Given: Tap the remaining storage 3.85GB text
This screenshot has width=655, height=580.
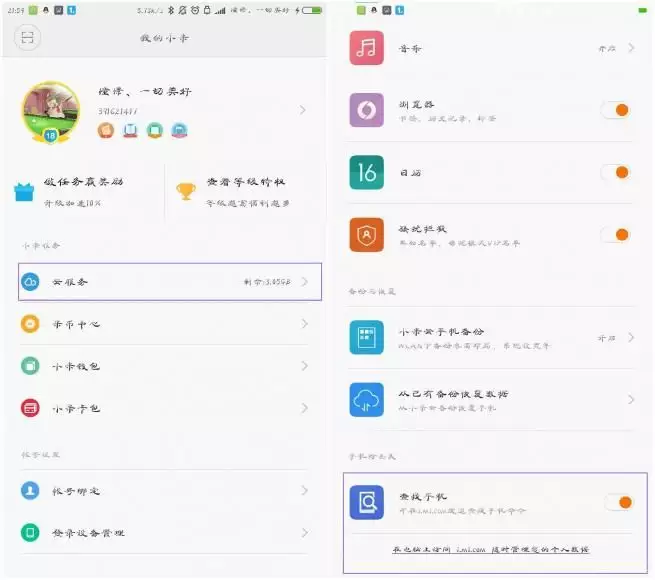Looking at the screenshot, I should click(267, 282).
